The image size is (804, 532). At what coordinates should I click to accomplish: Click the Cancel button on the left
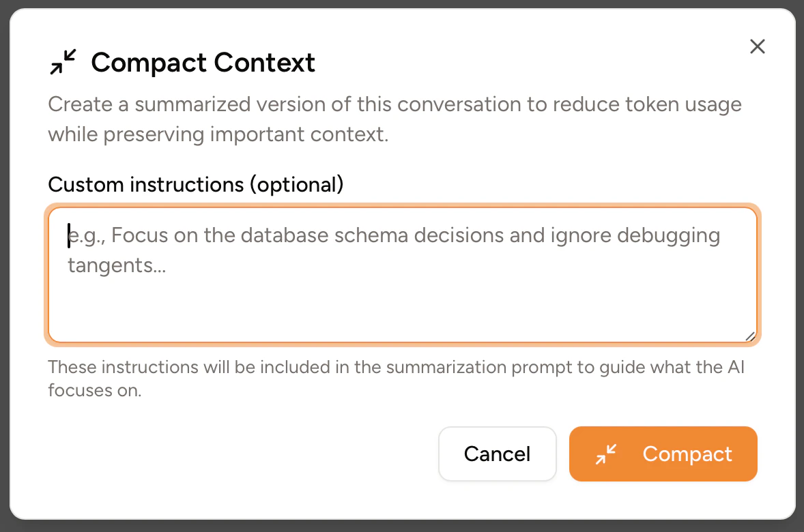(498, 454)
